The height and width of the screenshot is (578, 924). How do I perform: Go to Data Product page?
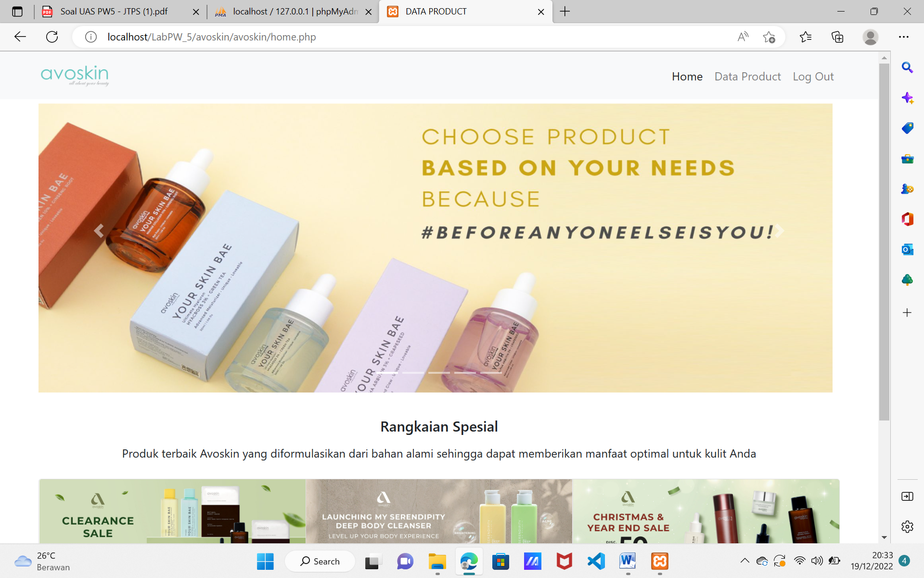[x=747, y=77]
